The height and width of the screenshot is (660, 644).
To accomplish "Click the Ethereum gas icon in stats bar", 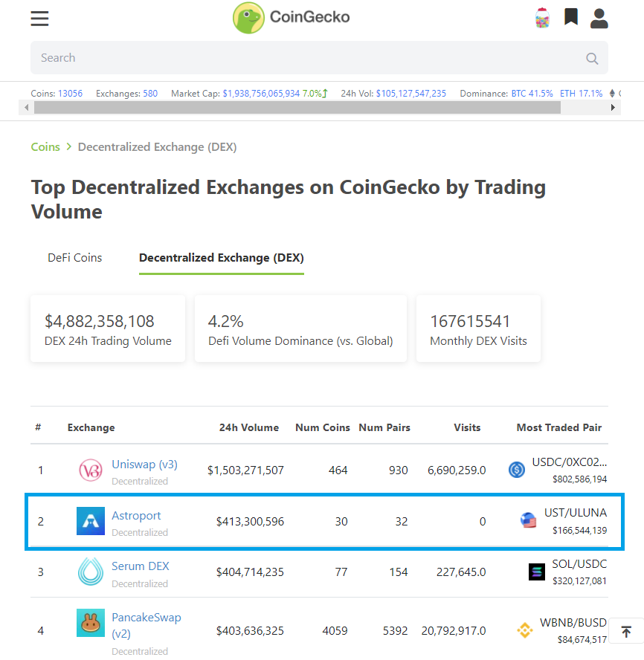I will point(613,94).
